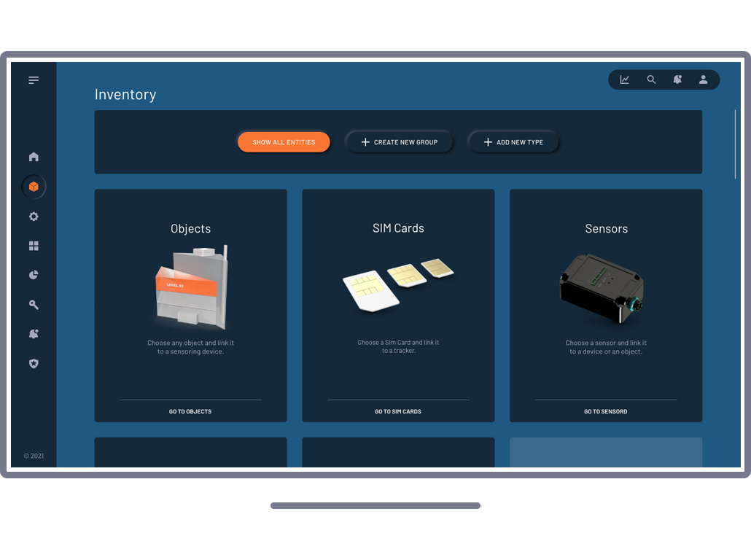Open the dashboard grid icon

pyautogui.click(x=34, y=246)
